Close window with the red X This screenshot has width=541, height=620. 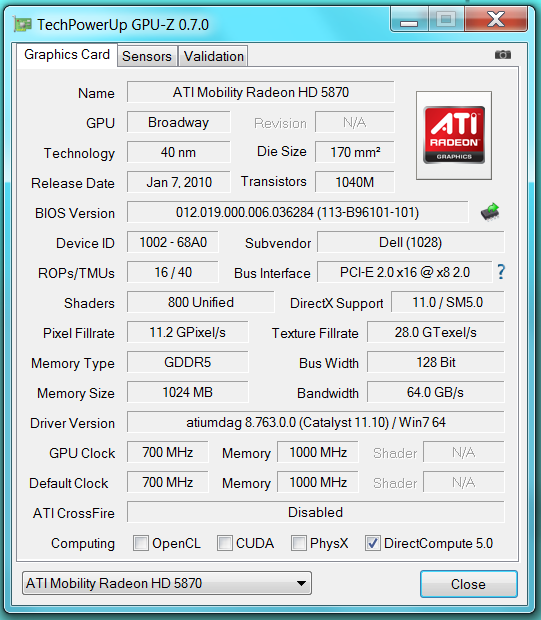(x=496, y=19)
